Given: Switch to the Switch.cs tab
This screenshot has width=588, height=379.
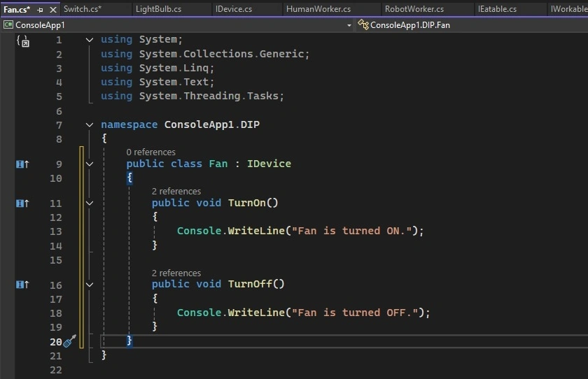Looking at the screenshot, I should coord(83,9).
